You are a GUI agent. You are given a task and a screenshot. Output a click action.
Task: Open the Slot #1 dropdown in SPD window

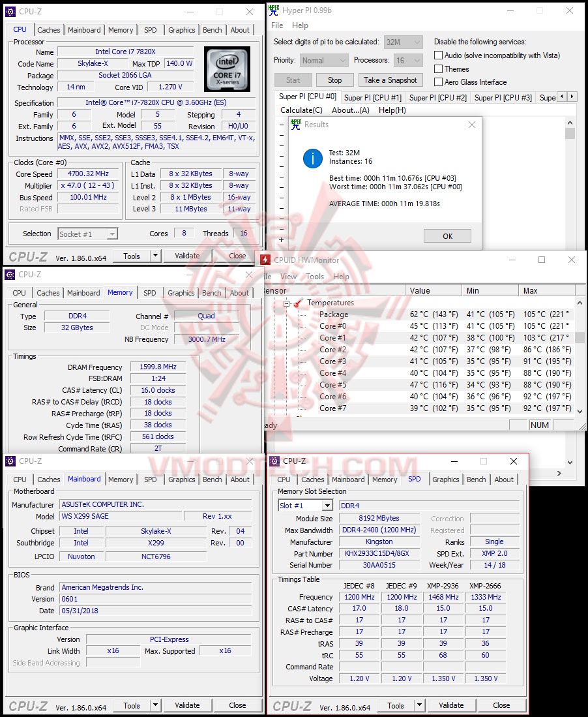305,505
